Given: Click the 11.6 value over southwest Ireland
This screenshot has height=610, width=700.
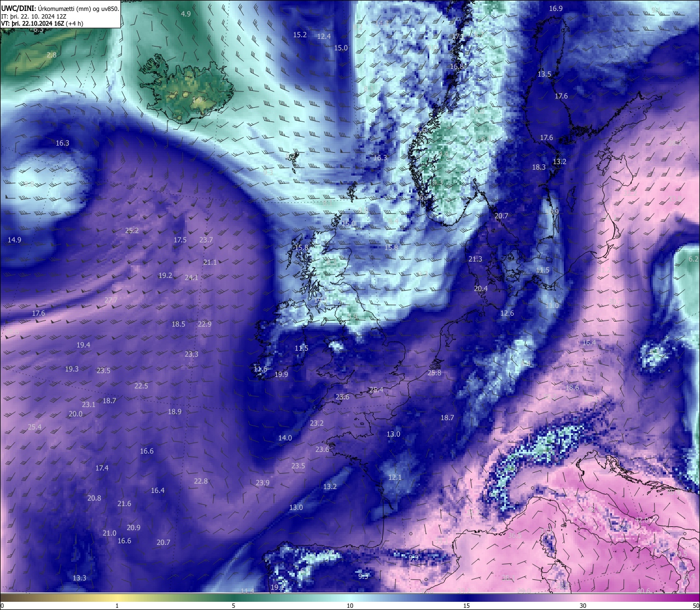Looking at the screenshot, I should [x=260, y=369].
